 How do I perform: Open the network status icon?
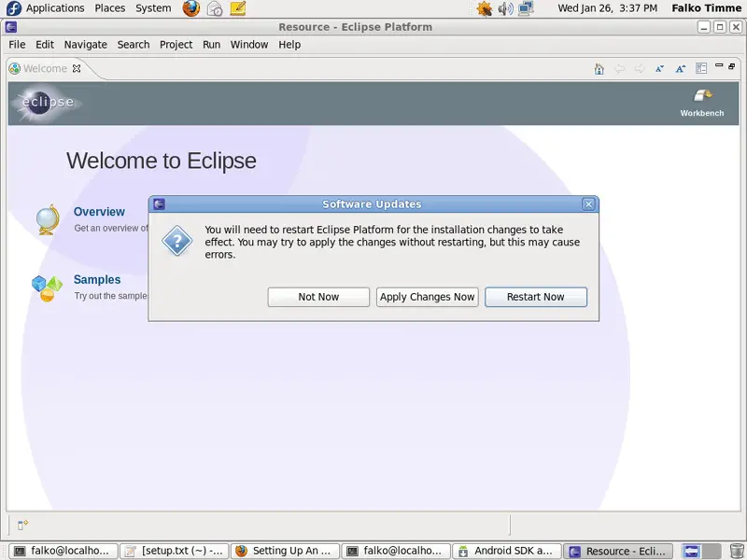click(x=526, y=8)
